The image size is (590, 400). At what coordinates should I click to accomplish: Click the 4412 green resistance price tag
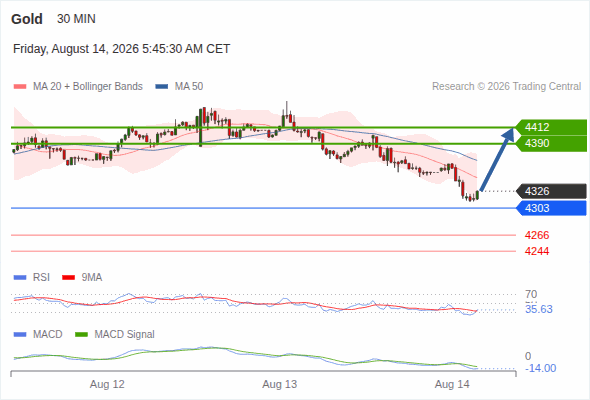tap(551, 127)
